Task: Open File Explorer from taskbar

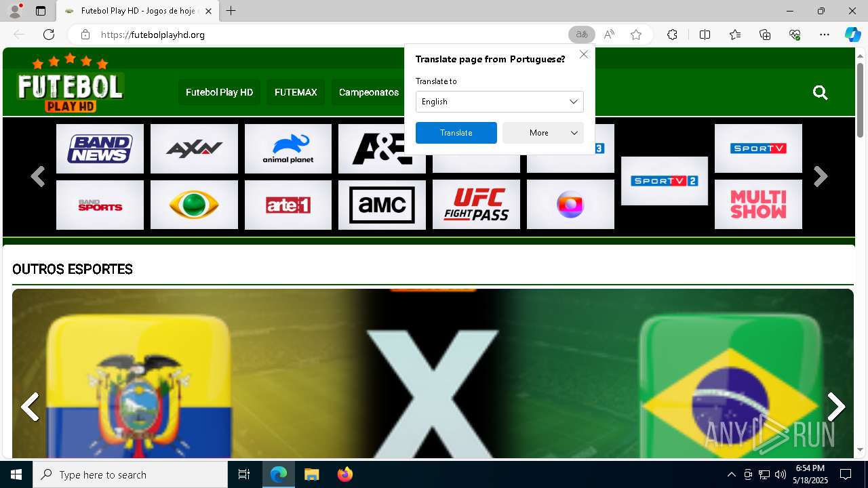Action: [311, 474]
